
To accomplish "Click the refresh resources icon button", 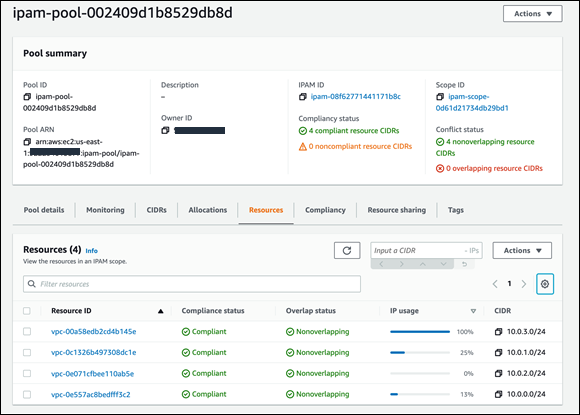I will coord(347,250).
